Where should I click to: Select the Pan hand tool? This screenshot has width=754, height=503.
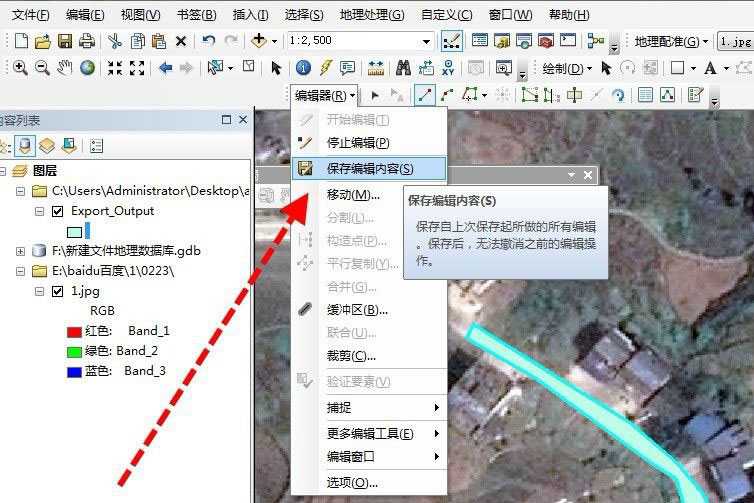[65, 68]
